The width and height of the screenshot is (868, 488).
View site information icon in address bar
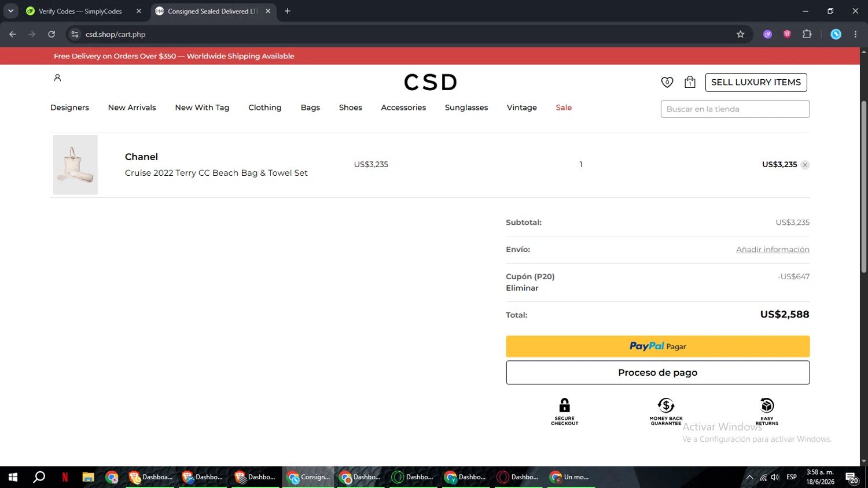pos(75,34)
